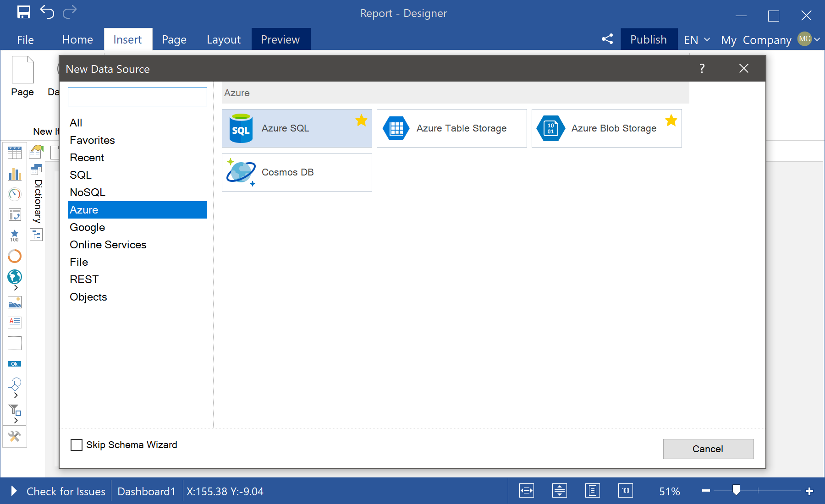Select the All category

(137, 123)
